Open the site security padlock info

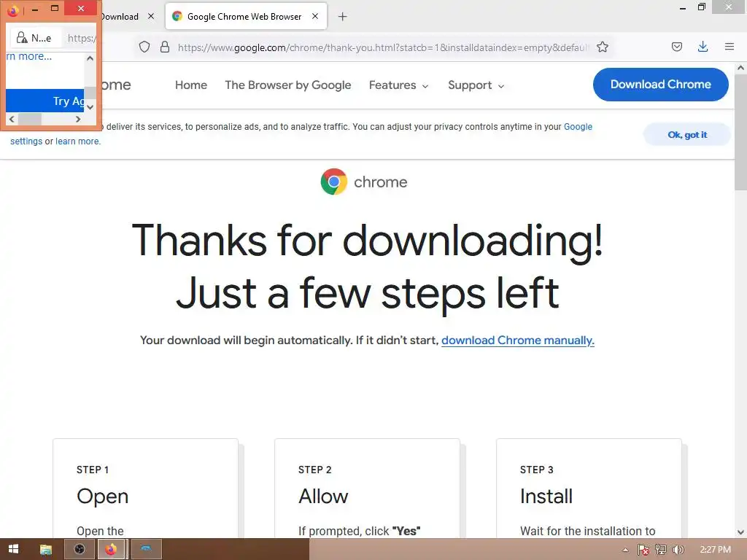click(165, 47)
